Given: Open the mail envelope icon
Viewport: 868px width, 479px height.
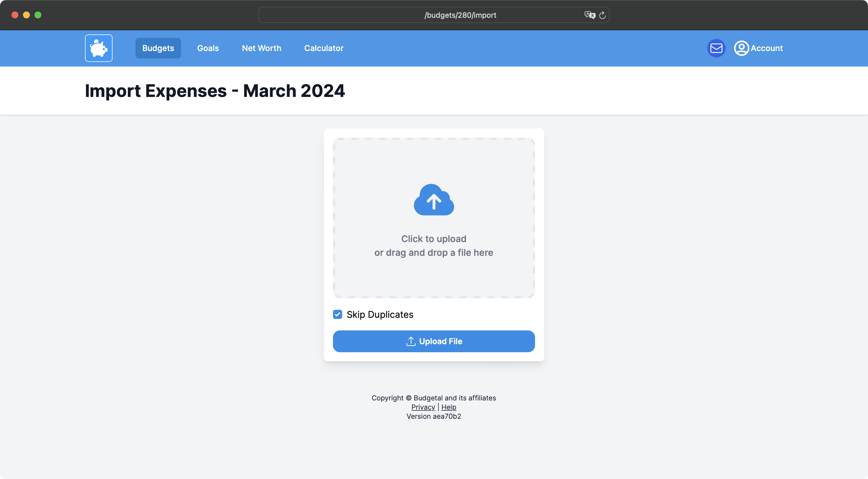Looking at the screenshot, I should tap(716, 48).
